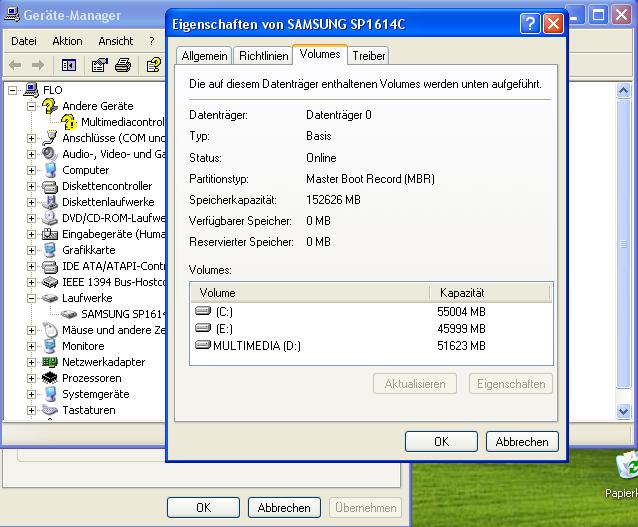Click the scroll down arrow in Geräte-Manager
The width and height of the screenshot is (638, 527).
click(623, 411)
